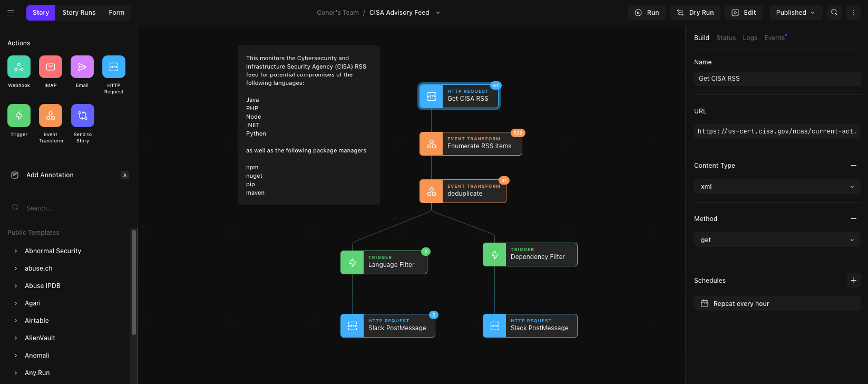Collapse the Method section
Screen dimensions: 868x384
[854, 218]
